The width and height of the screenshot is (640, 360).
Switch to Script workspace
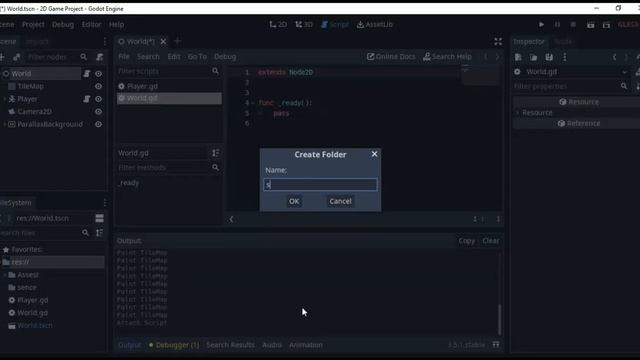335,24
